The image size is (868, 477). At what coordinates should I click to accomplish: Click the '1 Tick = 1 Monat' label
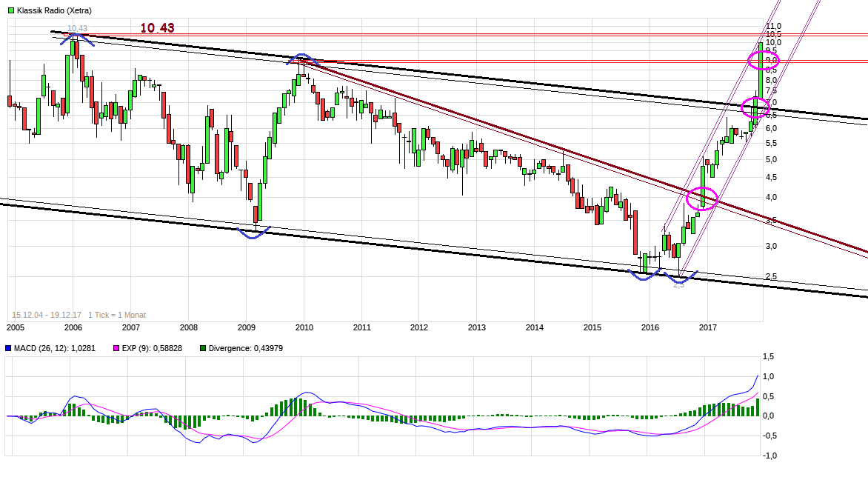[117, 315]
